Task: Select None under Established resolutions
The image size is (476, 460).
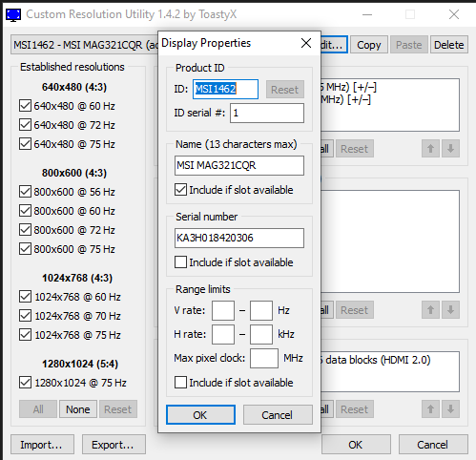Action: [x=78, y=409]
